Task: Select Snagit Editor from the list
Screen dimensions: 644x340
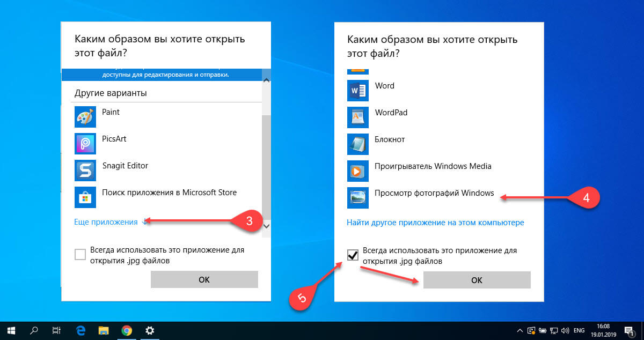Action: (x=125, y=166)
